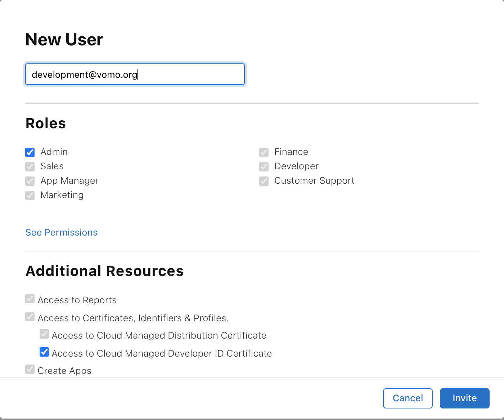This screenshot has width=504, height=420.
Task: Click the Access to Cloud Managed Developer ID Certificate label
Action: point(162,353)
